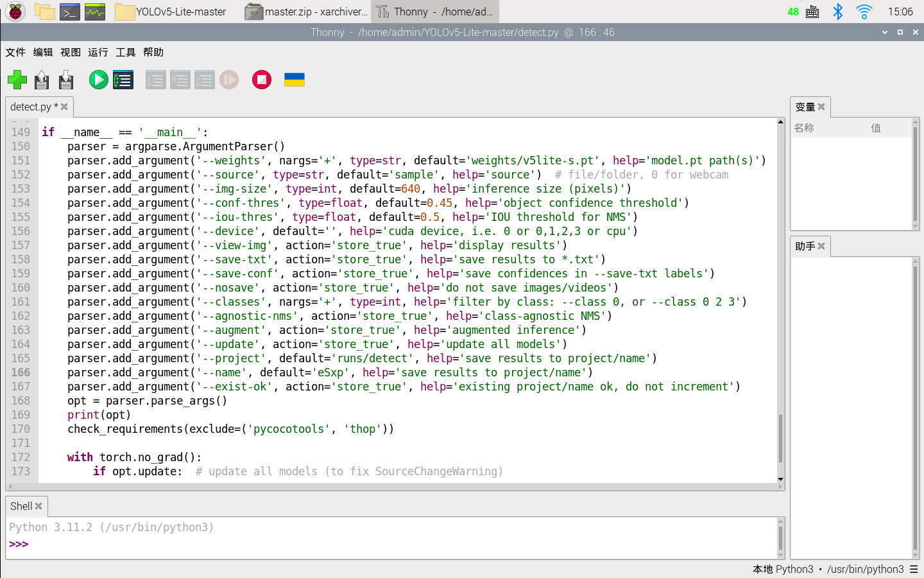Launch the terminal from the taskbar
The height and width of the screenshot is (578, 924).
69,12
